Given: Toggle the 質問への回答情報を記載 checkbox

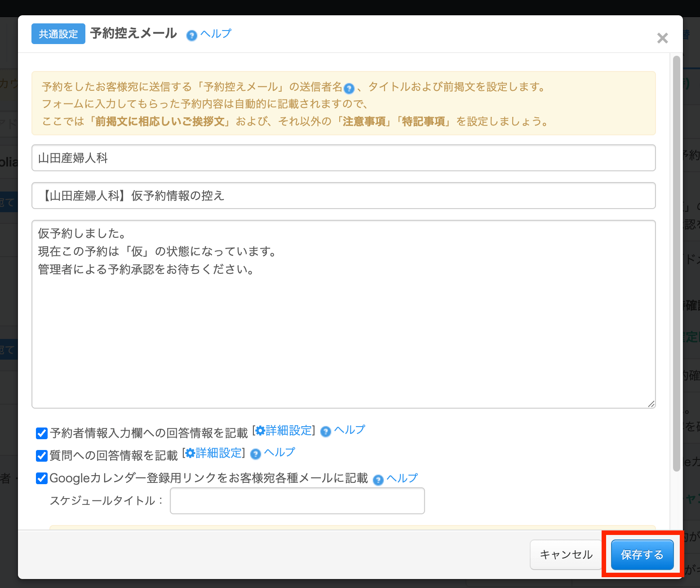Looking at the screenshot, I should point(42,456).
